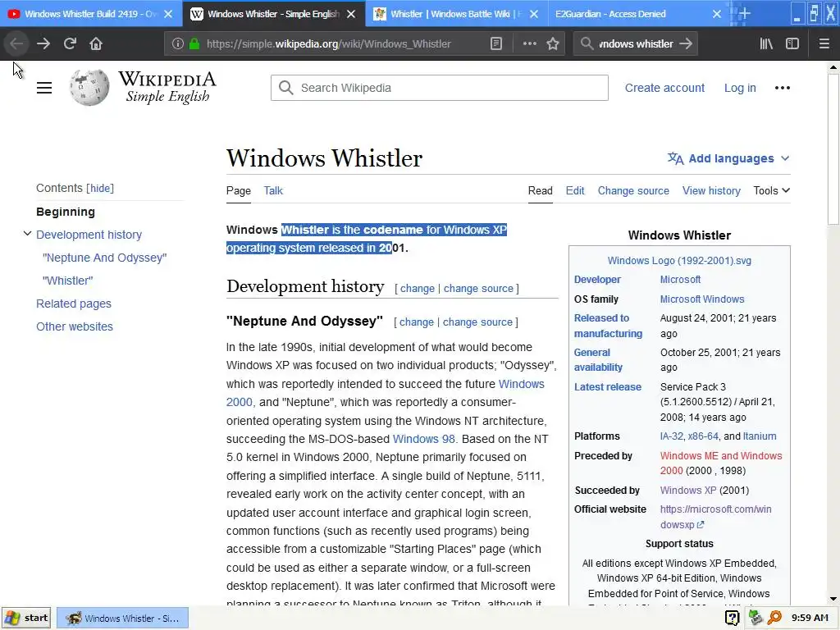Image resolution: width=840 pixels, height=630 pixels.
Task: Click the IA-32 platform link
Action: pyautogui.click(x=671, y=436)
